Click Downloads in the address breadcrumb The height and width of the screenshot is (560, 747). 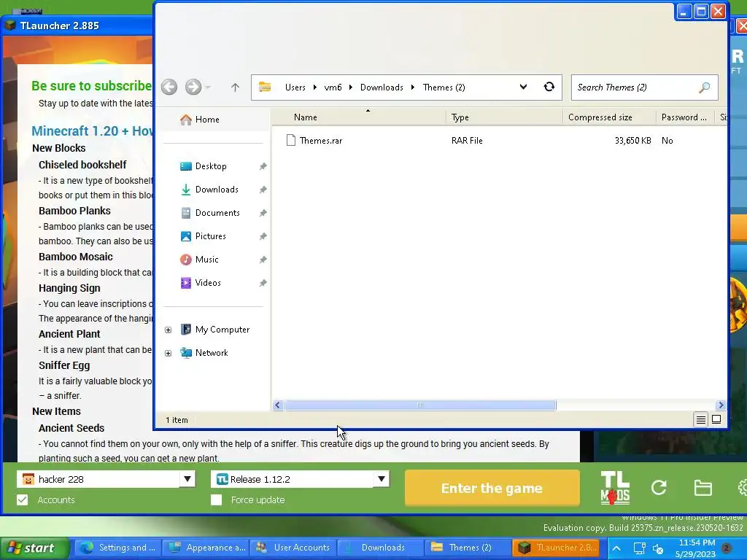(382, 87)
